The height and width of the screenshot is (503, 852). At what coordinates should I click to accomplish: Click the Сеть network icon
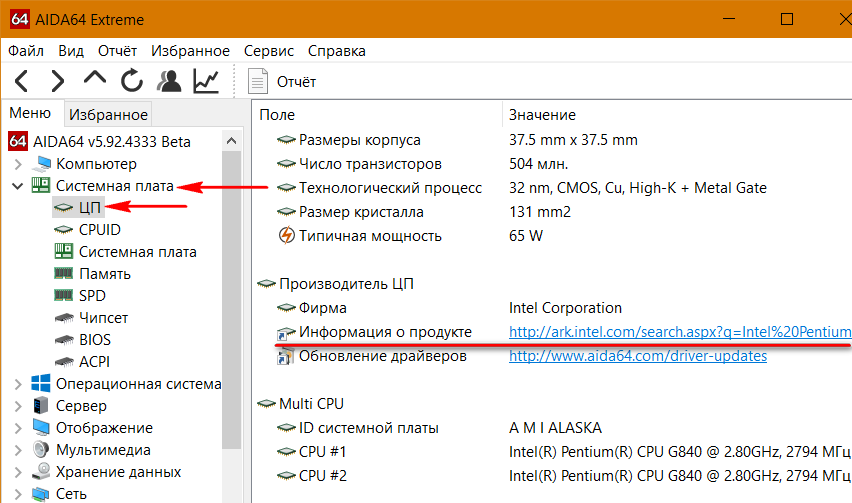pyautogui.click(x=41, y=494)
